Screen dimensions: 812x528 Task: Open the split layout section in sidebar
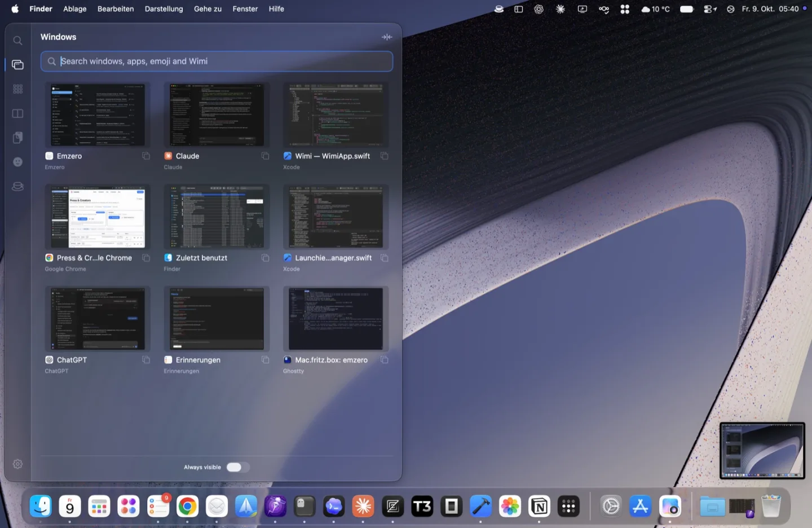[x=17, y=113]
